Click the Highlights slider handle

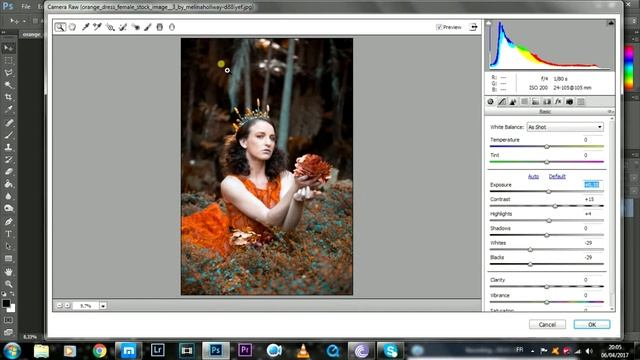[549, 221]
